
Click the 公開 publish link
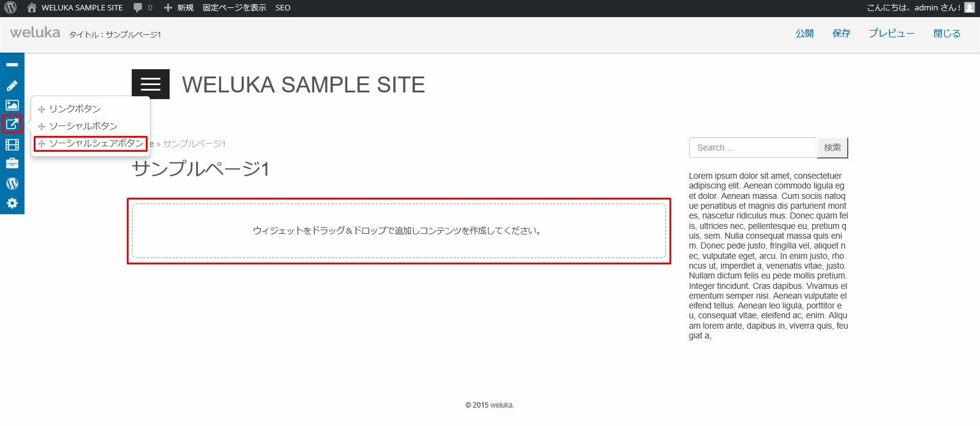pos(805,34)
